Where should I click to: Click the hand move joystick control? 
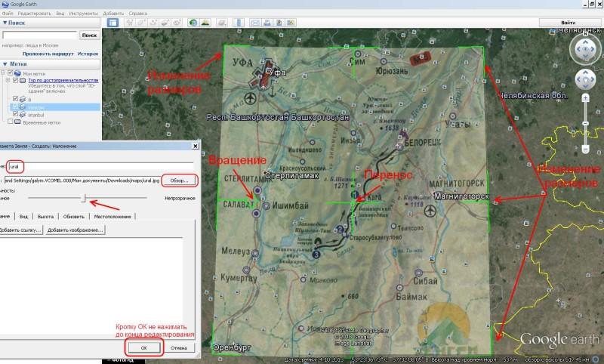(x=586, y=80)
